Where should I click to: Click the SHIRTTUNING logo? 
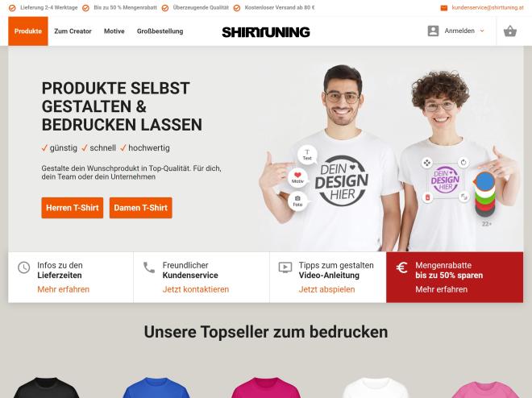coord(266,32)
